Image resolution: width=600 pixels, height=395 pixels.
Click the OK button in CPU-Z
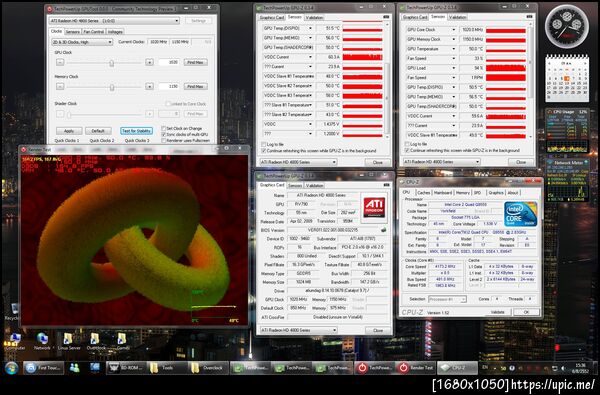tap(526, 312)
